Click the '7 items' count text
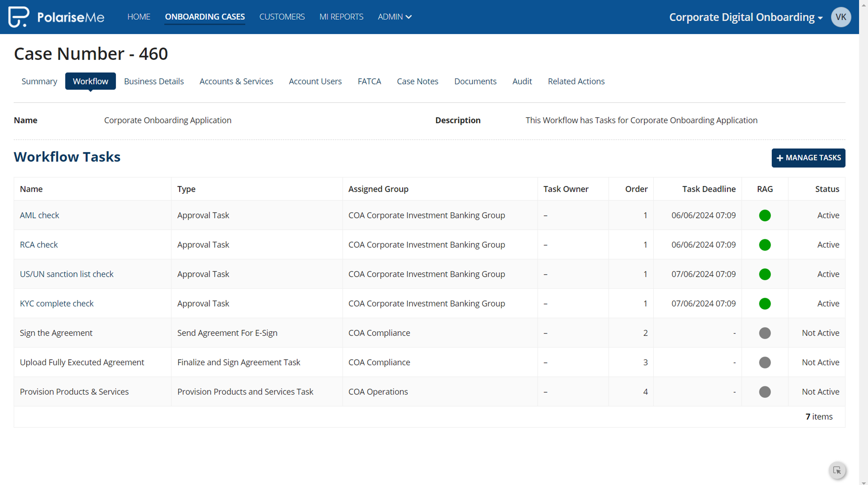Screen dimensions: 868x485 819,416
